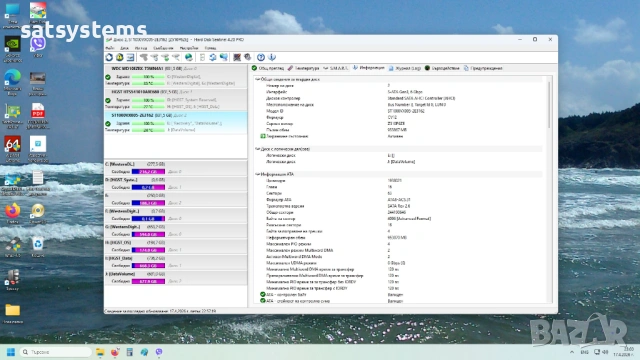Switch to the Информация tab

[369, 68]
